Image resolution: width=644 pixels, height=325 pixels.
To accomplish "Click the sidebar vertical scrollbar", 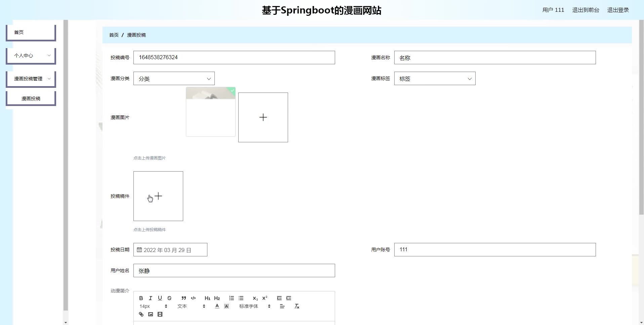I will point(66,165).
